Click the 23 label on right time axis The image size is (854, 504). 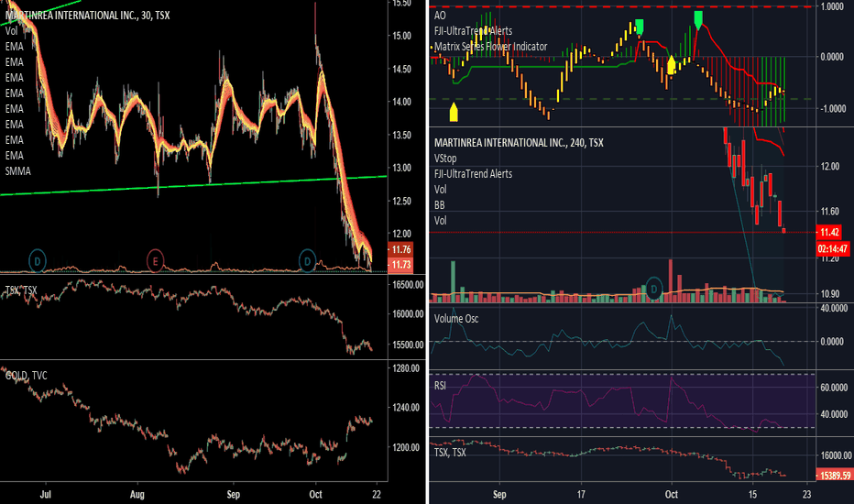806,494
